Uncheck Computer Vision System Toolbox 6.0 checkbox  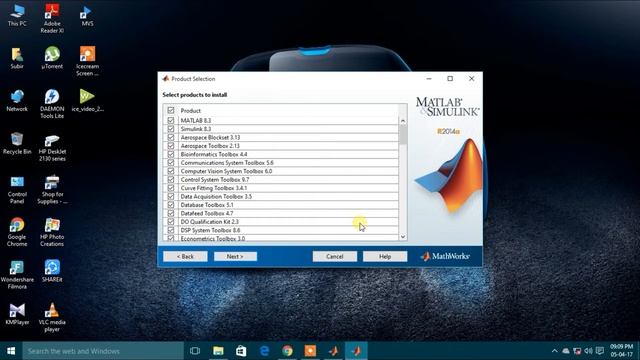pyautogui.click(x=171, y=171)
